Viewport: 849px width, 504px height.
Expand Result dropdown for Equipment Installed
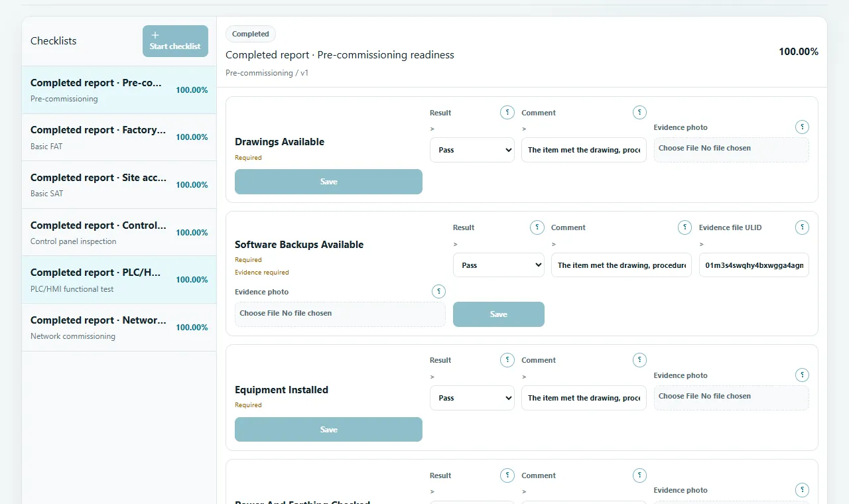(x=472, y=398)
